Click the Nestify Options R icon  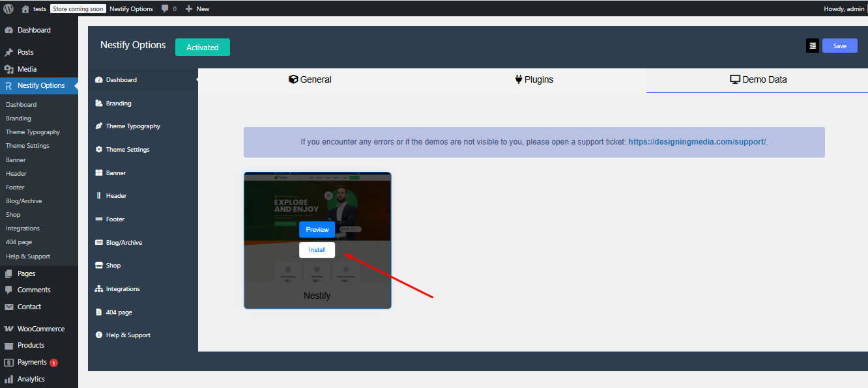pyautogui.click(x=8, y=85)
